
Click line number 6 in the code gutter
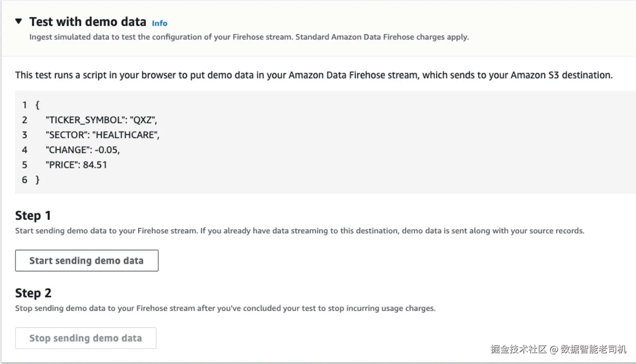coord(24,180)
